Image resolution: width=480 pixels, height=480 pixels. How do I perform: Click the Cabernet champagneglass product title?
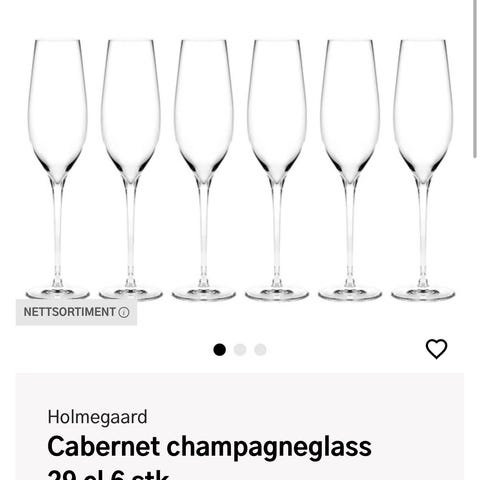pos(209,447)
